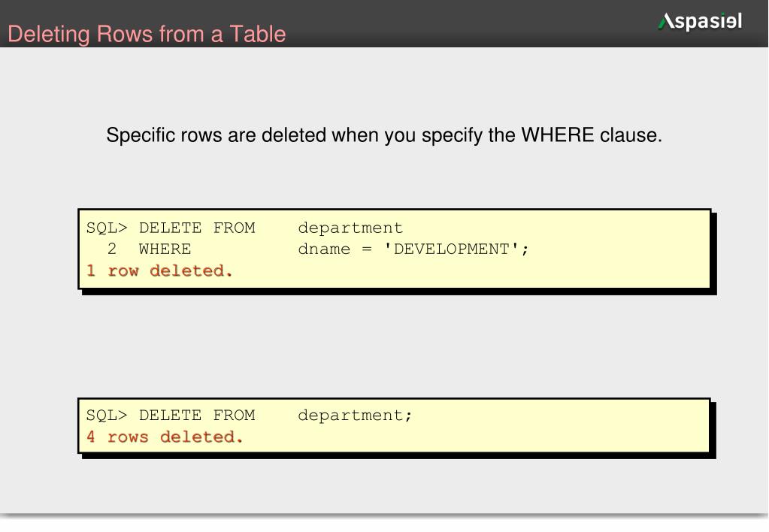769x532 pixels.
Task: Click the equals sign in the WHERE condition
Action: point(367,249)
